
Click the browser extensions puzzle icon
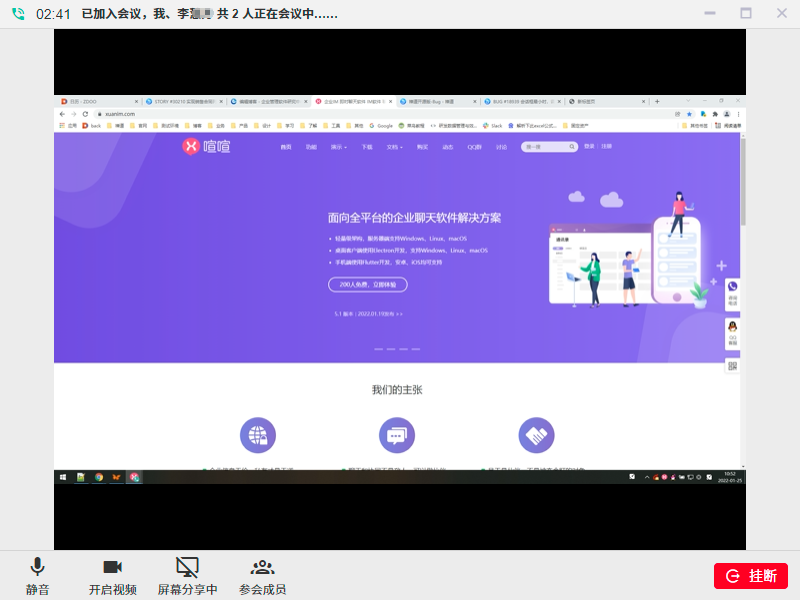[x=715, y=114]
